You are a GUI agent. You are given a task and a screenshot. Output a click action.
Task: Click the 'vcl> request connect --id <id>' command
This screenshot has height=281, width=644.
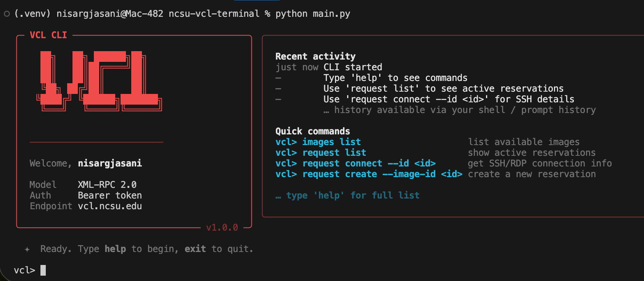356,163
